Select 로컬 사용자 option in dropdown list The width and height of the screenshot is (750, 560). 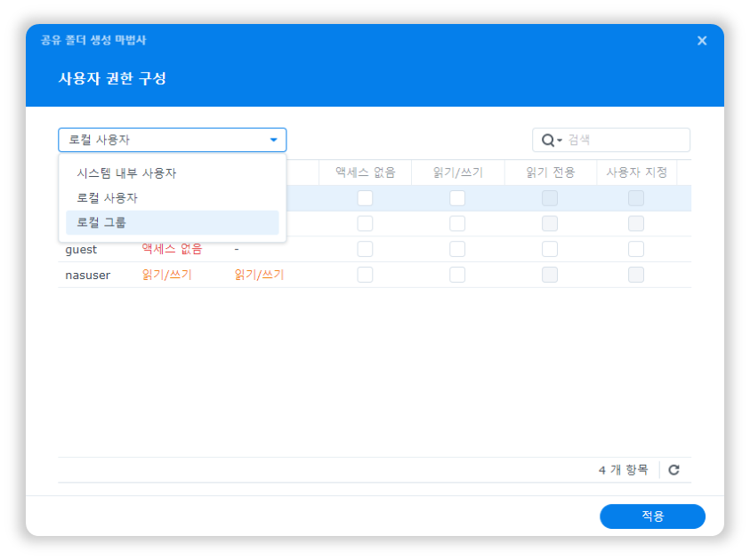(173, 198)
